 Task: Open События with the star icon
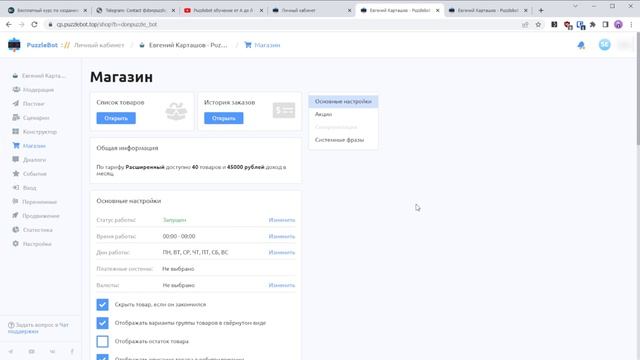point(29,174)
